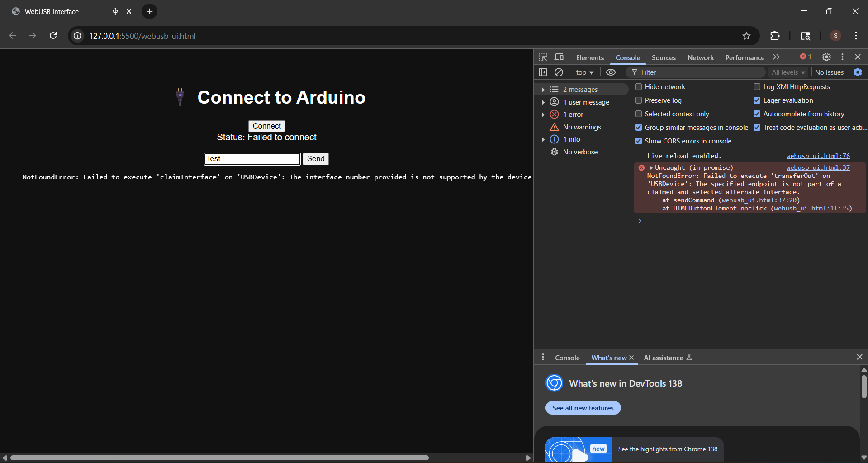Screen dimensions: 868x463
Task: Close the What's new tab
Action: point(631,358)
